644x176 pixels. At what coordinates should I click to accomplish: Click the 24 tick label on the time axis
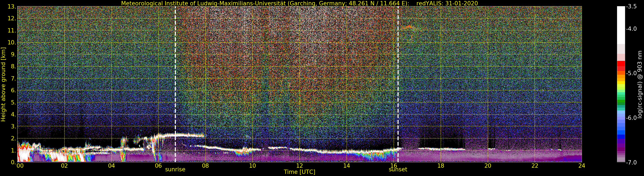pos(582,166)
